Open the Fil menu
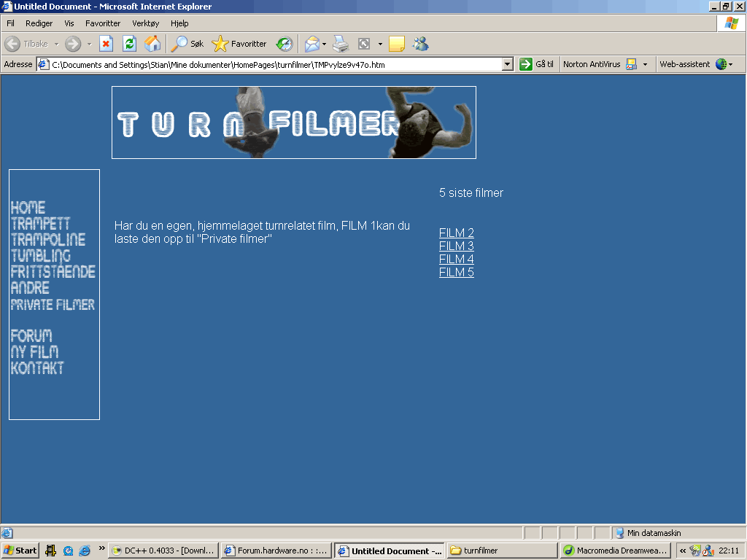This screenshot has height=560, width=747. (10, 23)
